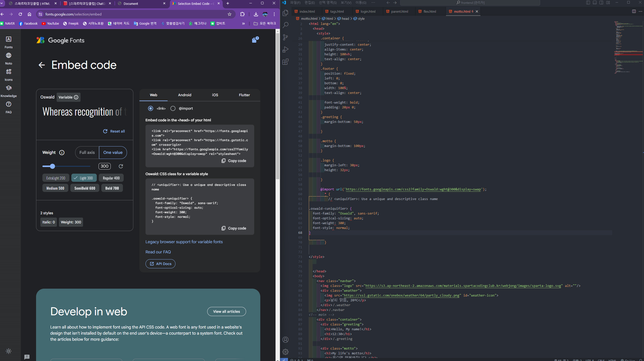Open Source Control view in VS Code
Image resolution: width=644 pixels, height=361 pixels.
pos(285,37)
